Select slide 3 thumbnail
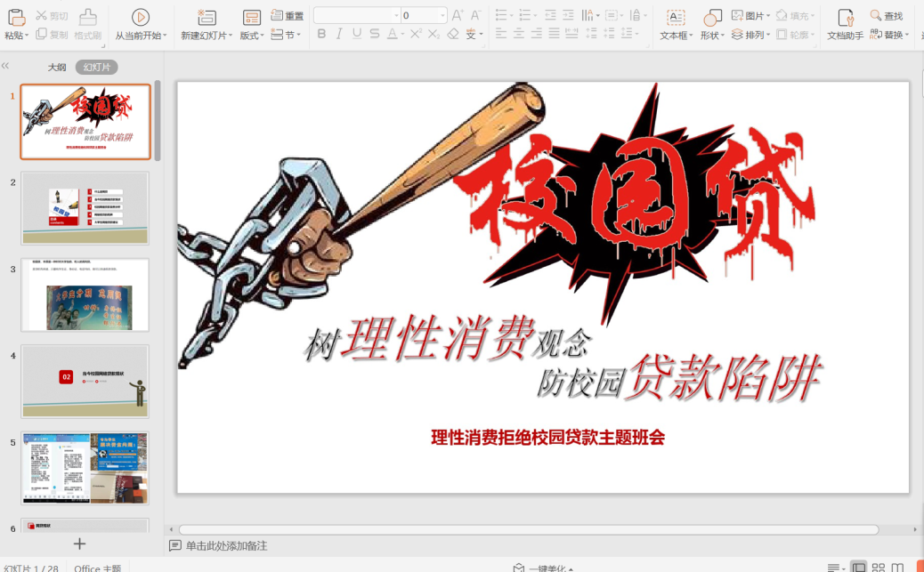The image size is (924, 572). tap(85, 295)
